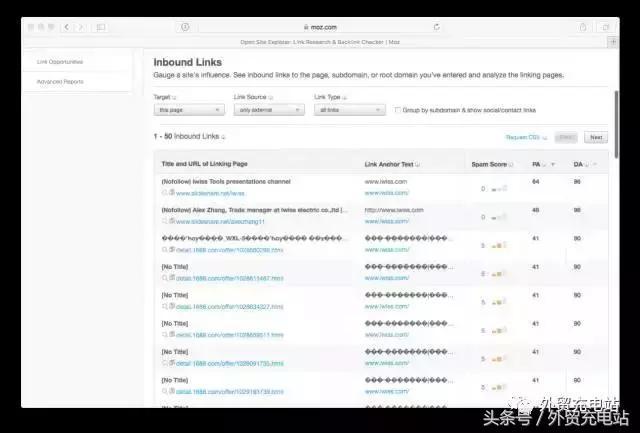The width and height of the screenshot is (640, 433).
Task: Open the Link Type 'all links' dropdown
Action: [349, 110]
